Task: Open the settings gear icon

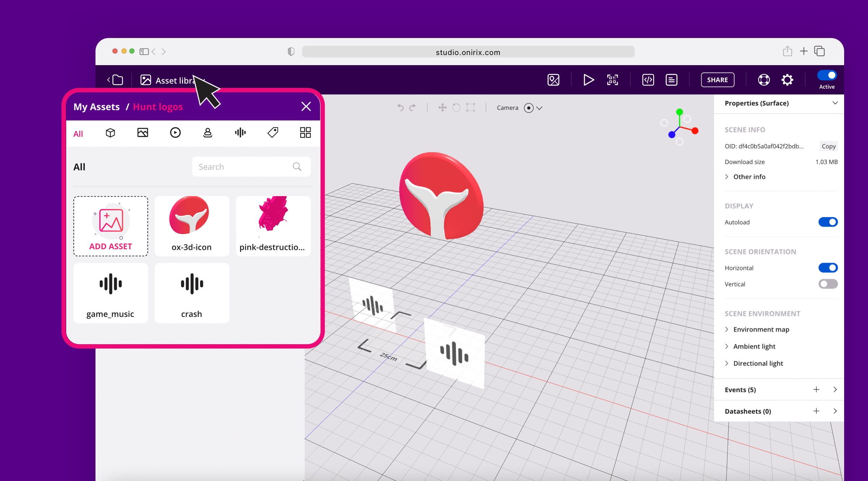Action: pyautogui.click(x=787, y=80)
